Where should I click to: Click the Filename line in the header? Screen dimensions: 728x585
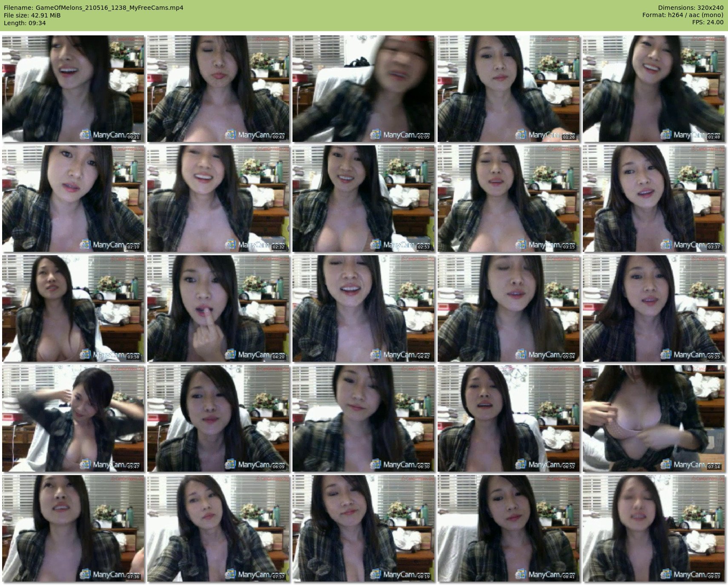point(94,8)
